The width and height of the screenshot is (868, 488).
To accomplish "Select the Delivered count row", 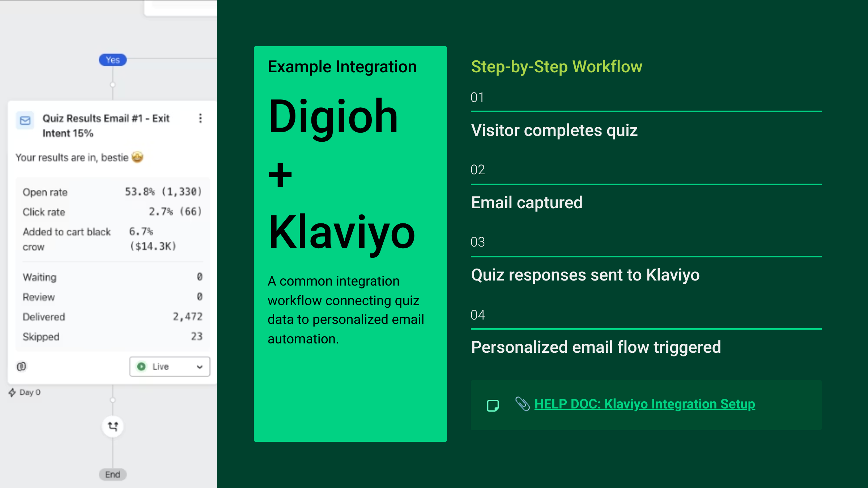I will (112, 317).
